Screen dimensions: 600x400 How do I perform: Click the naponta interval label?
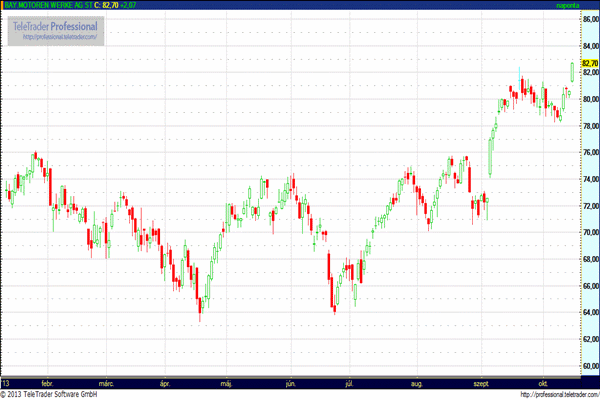pos(583,5)
